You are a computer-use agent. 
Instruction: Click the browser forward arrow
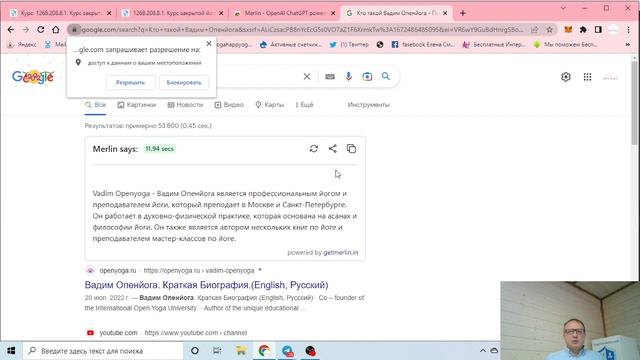point(25,29)
